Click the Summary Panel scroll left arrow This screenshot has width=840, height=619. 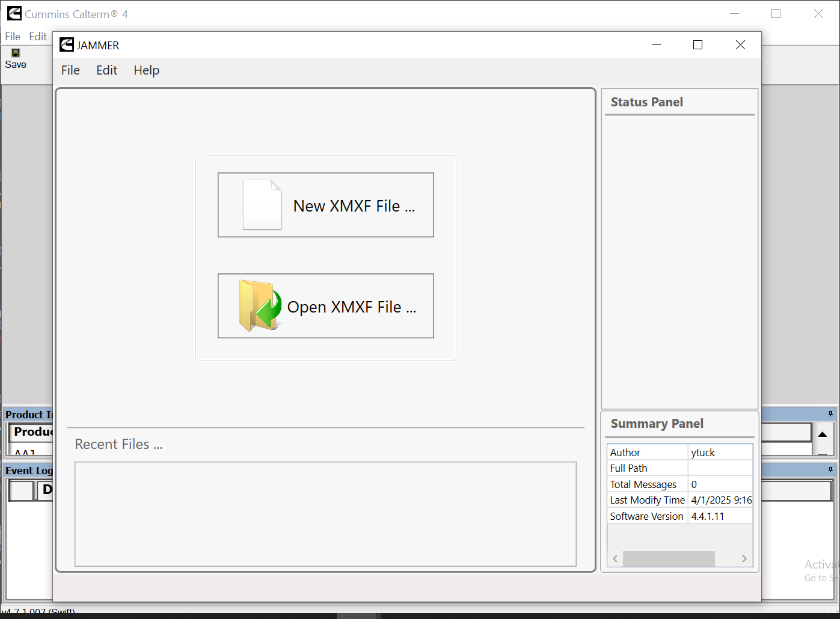click(615, 559)
